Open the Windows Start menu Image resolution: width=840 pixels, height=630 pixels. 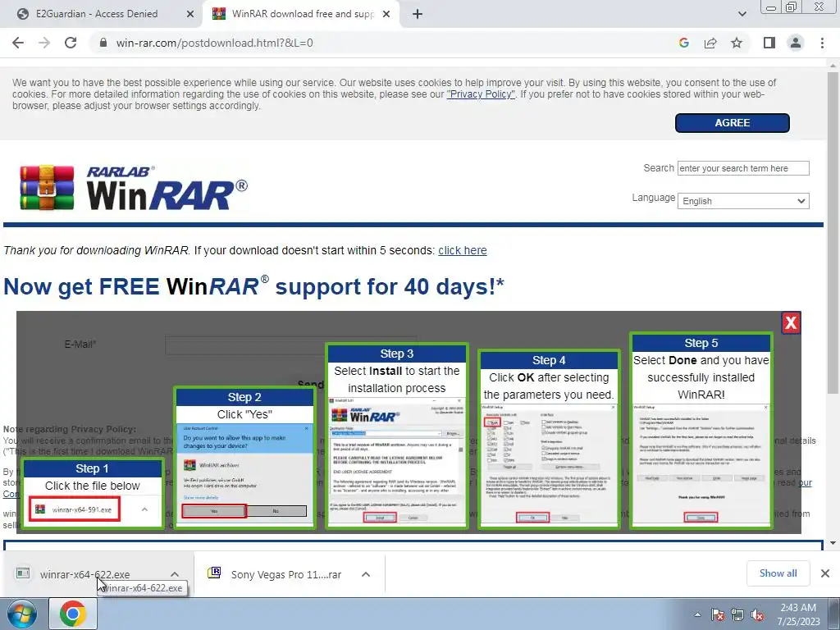click(x=22, y=614)
